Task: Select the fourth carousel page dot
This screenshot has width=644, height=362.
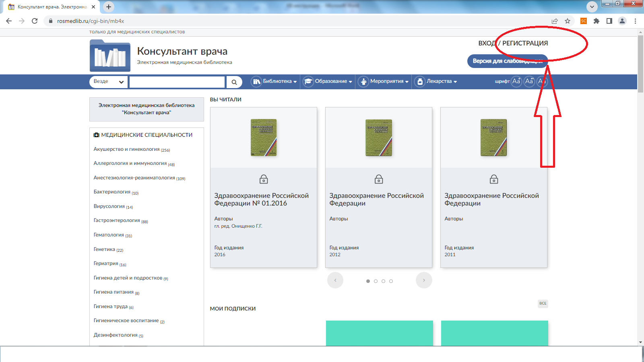Action: tap(391, 281)
